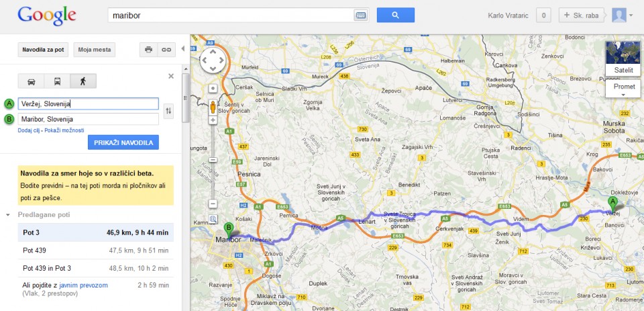The image size is (644, 311).
Task: Click the print directions icon
Action: (x=149, y=50)
